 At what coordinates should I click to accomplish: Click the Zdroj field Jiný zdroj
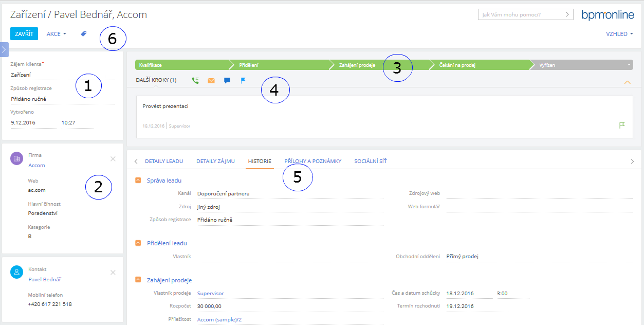click(x=290, y=207)
